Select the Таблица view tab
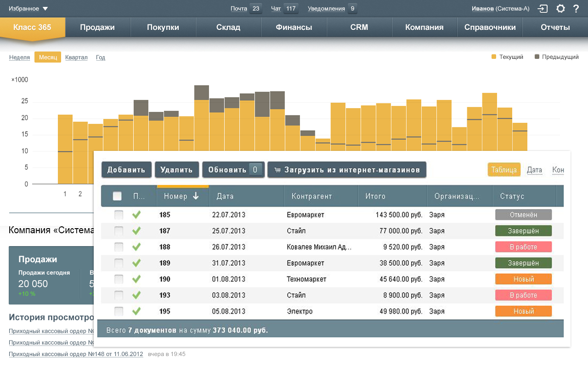The width and height of the screenshot is (588, 368). coord(504,170)
